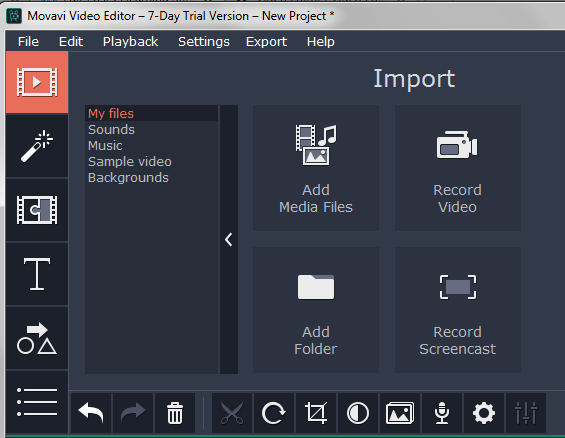
Task: Delete selected clip with trash icon
Action: click(175, 413)
